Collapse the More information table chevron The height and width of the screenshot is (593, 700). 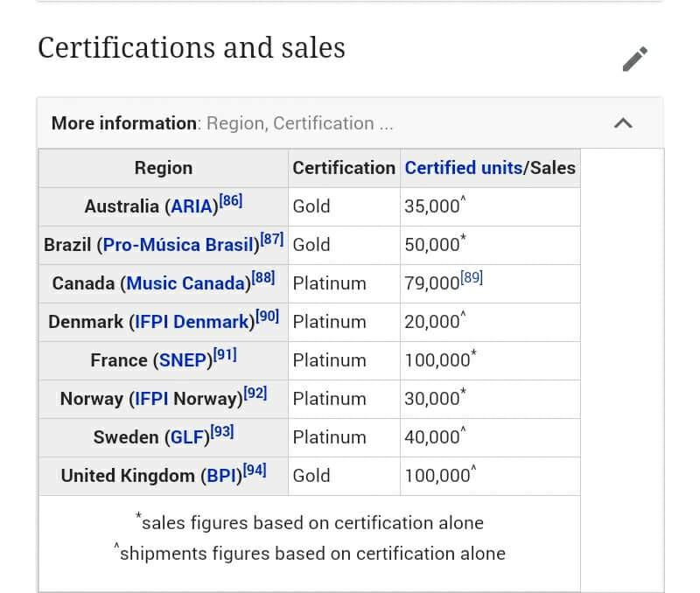pos(623,123)
